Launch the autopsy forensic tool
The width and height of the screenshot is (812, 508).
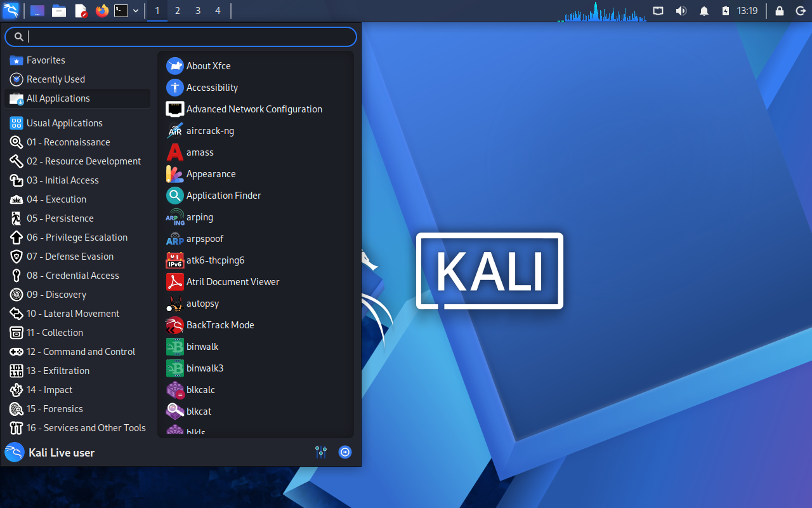click(256, 304)
